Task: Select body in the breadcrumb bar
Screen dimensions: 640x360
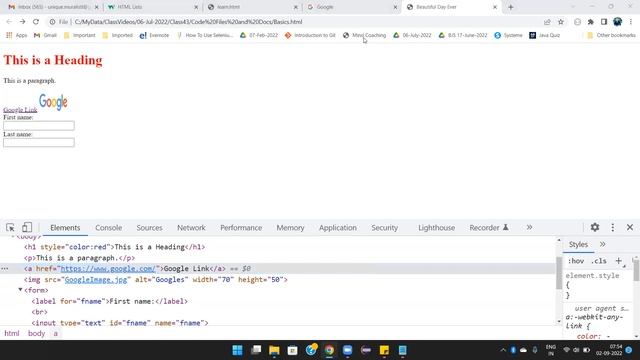Action: [36, 333]
